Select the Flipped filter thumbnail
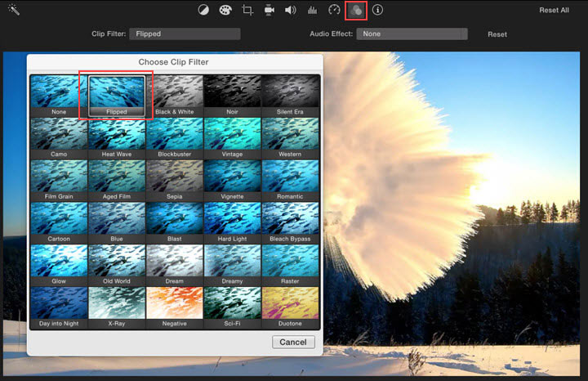Image resolution: width=588 pixels, height=381 pixels. (117, 96)
